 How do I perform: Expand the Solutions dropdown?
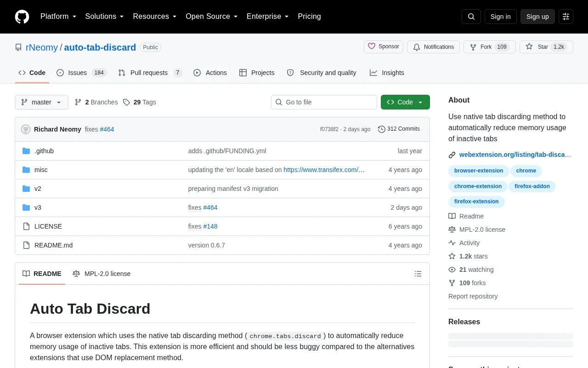click(x=105, y=17)
